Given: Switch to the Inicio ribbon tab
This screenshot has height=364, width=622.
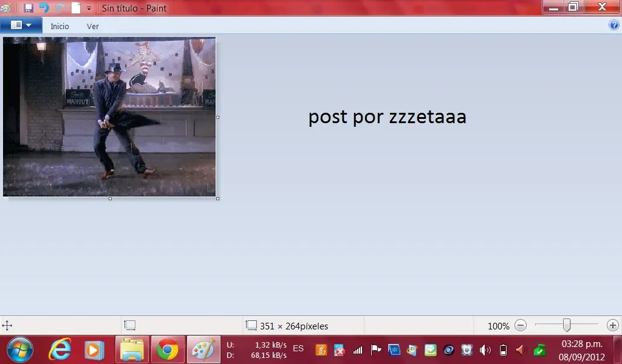Looking at the screenshot, I should pyautogui.click(x=60, y=26).
